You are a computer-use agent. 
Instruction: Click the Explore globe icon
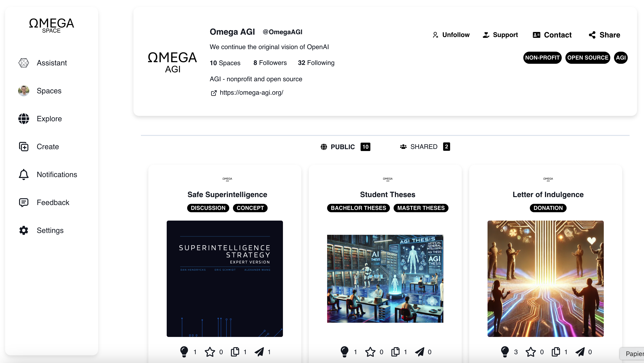(x=24, y=119)
